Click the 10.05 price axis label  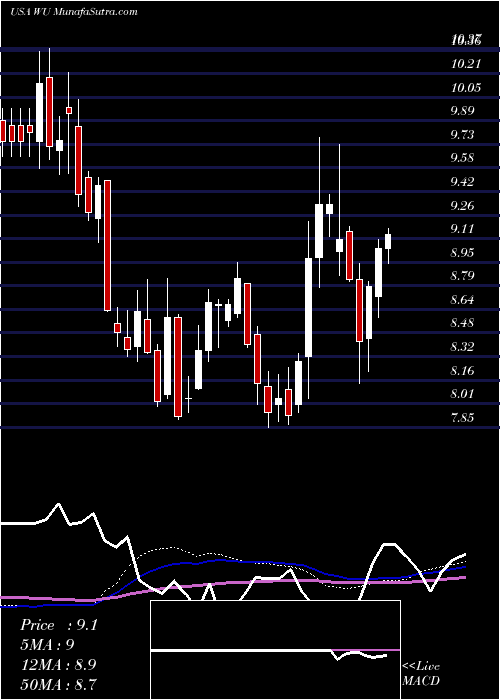click(466, 88)
